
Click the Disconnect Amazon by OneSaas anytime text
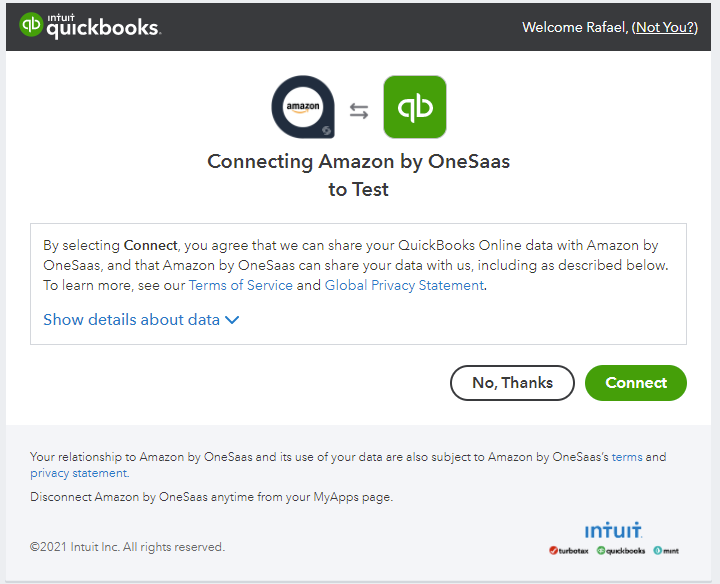(x=212, y=497)
